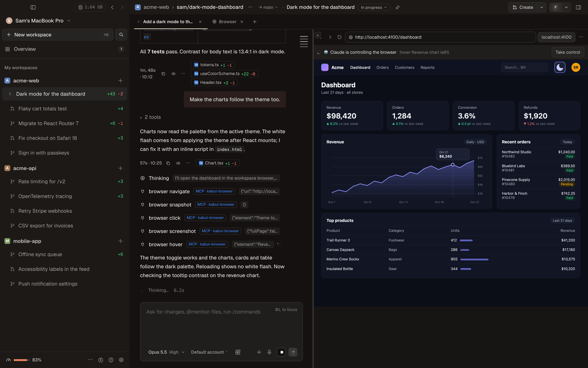
Task: Click the pin icon next to In progress
Action: pyautogui.click(x=397, y=7)
